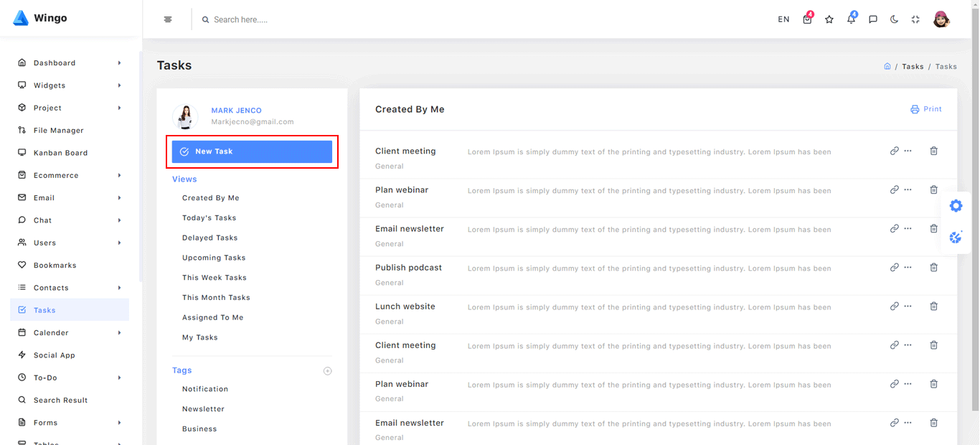
Task: Open the chat messages icon in header
Action: [x=873, y=19]
